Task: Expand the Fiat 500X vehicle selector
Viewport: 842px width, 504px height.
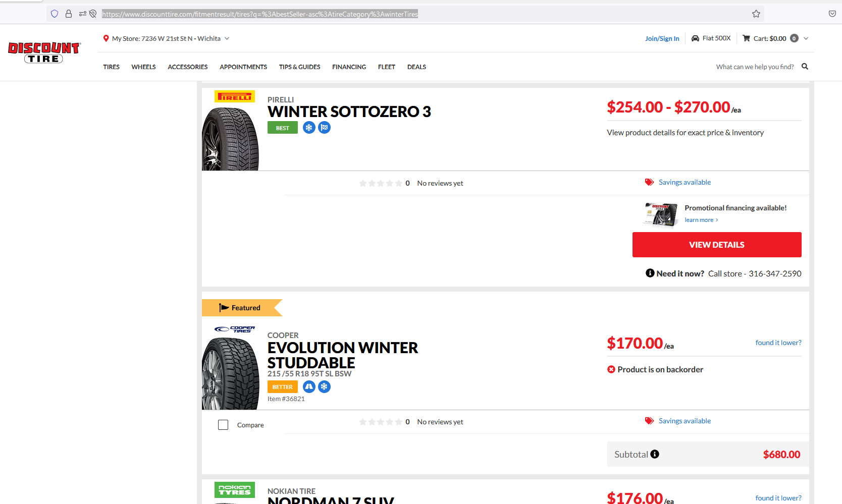Action: pyautogui.click(x=717, y=38)
